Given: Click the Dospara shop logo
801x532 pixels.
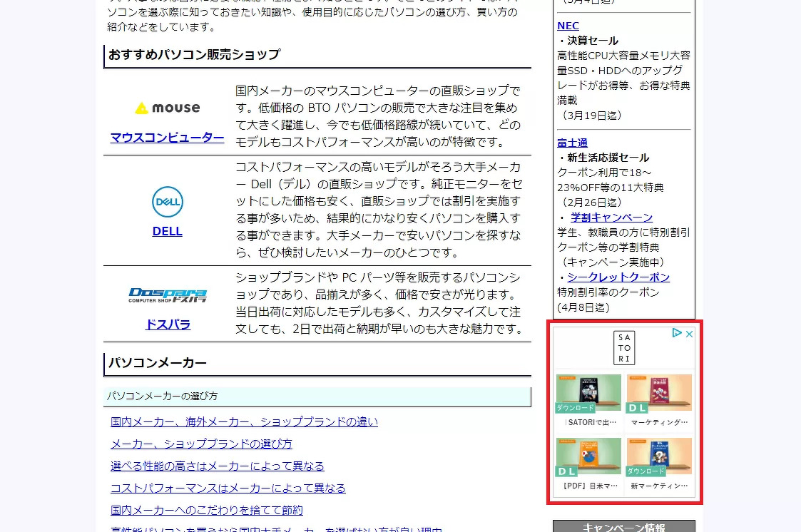Looking at the screenshot, I should (167, 295).
